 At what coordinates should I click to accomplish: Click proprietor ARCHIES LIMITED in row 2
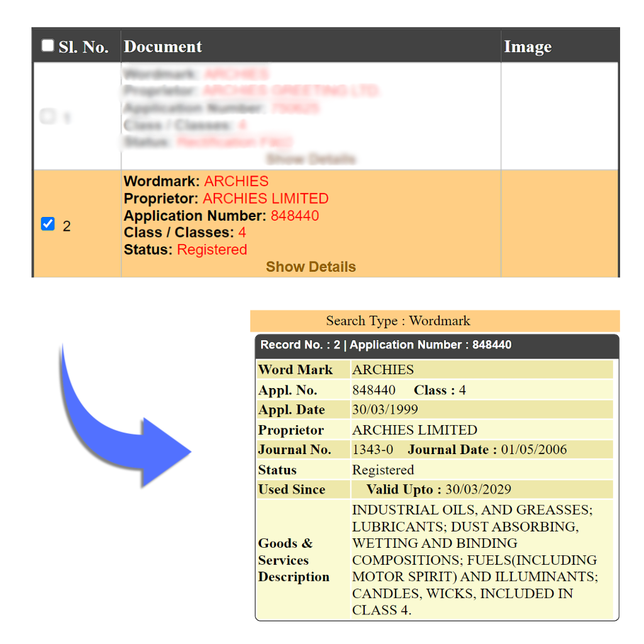pos(265,199)
